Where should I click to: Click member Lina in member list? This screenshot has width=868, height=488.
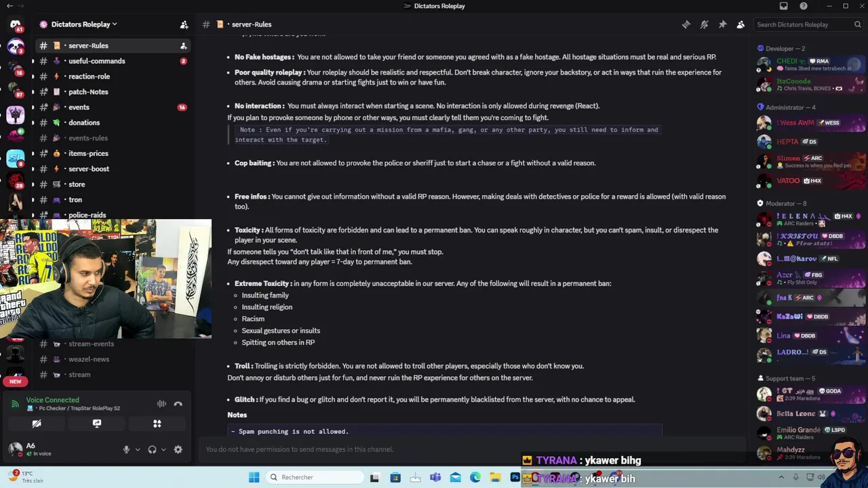tap(811, 335)
